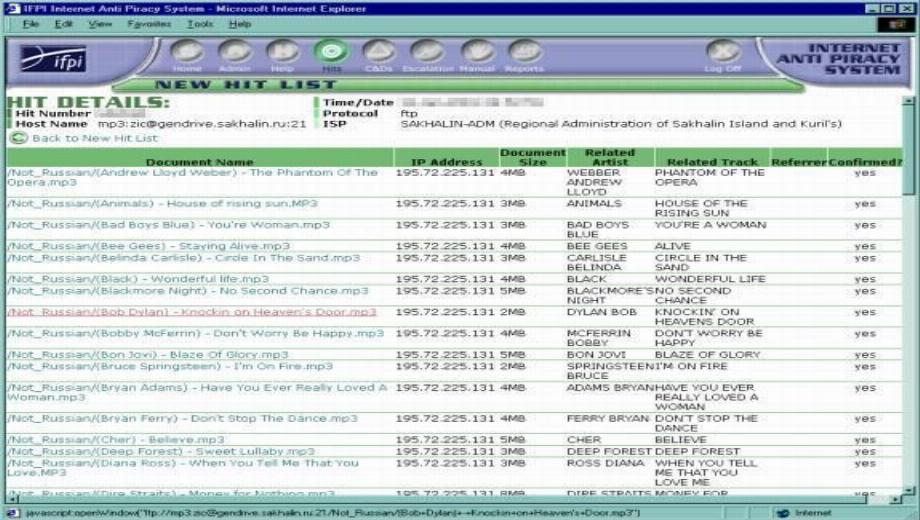Open the Bon Jovi Blaze Of Glory link
The height and width of the screenshot is (520, 920).
[148, 354]
